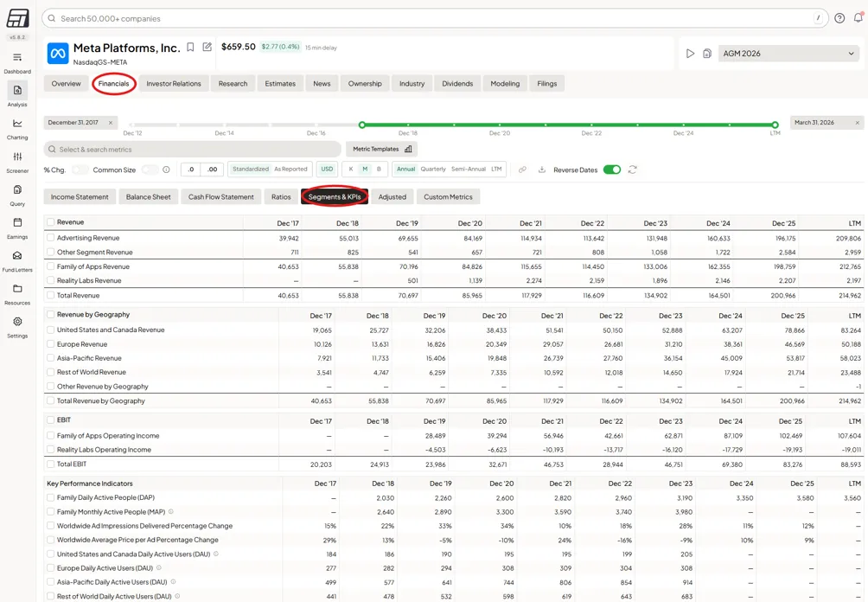868x602 pixels.
Task: Select the B billions unit button
Action: click(380, 170)
